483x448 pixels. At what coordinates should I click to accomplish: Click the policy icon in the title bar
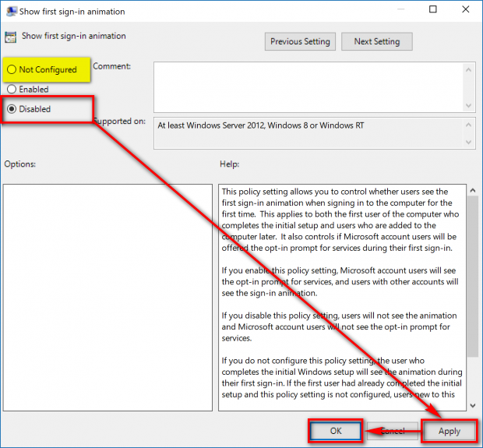click(11, 12)
